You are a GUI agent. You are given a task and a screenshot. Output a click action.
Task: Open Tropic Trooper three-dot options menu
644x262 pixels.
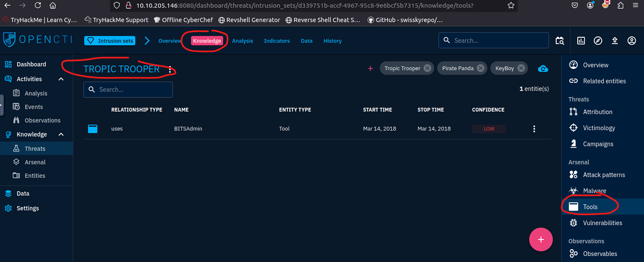[170, 69]
